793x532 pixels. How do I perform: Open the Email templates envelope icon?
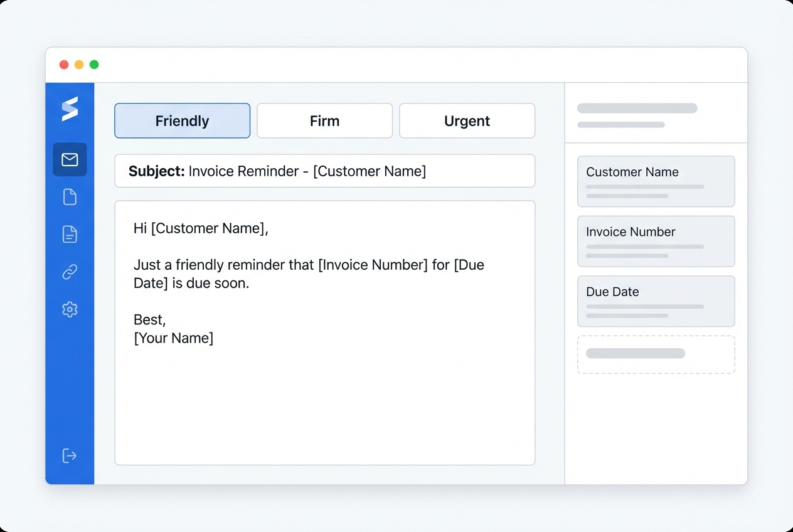[x=70, y=159]
